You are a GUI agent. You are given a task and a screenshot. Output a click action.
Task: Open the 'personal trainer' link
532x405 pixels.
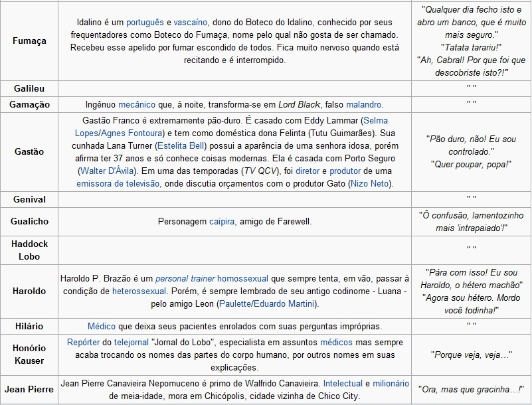[x=185, y=278]
